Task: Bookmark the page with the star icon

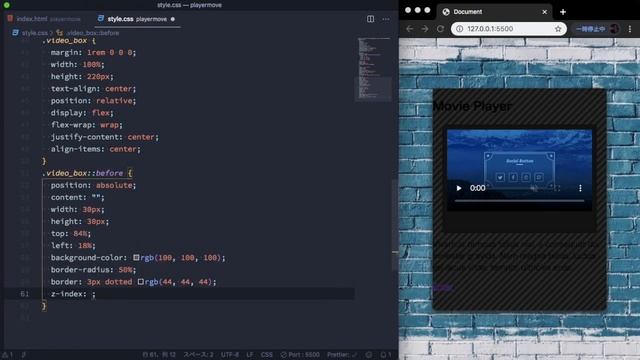Action: 558,29
